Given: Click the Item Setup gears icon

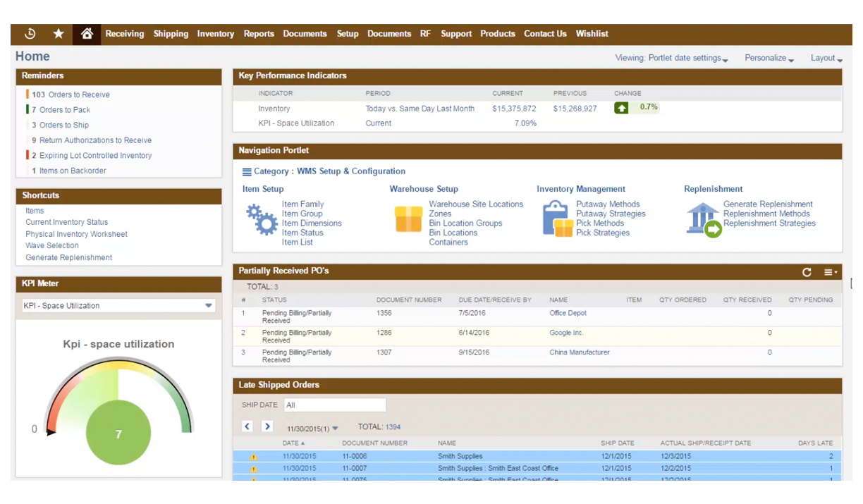Looking at the screenshot, I should click(262, 220).
